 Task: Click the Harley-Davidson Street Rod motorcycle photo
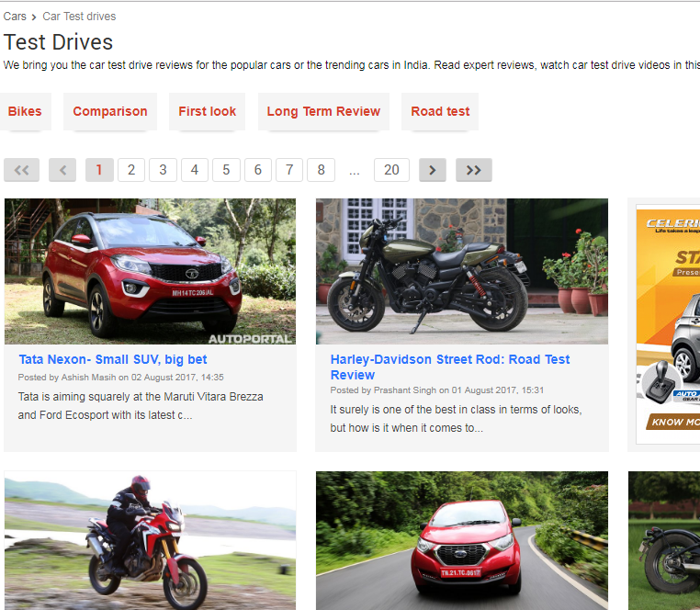462,272
